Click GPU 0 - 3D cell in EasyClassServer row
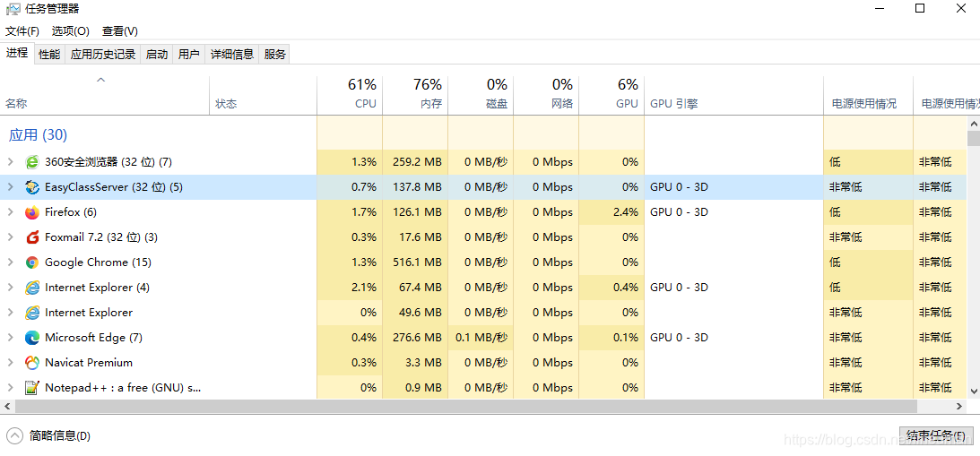 click(733, 187)
